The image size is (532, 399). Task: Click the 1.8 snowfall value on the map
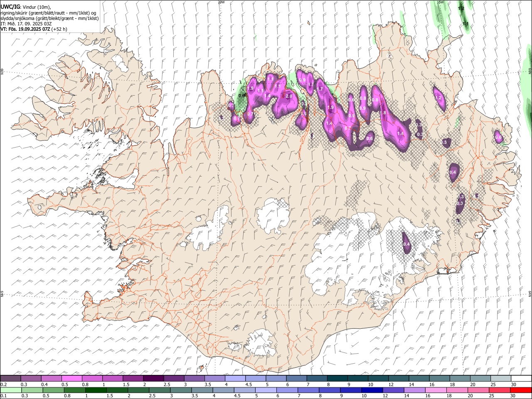point(383,113)
